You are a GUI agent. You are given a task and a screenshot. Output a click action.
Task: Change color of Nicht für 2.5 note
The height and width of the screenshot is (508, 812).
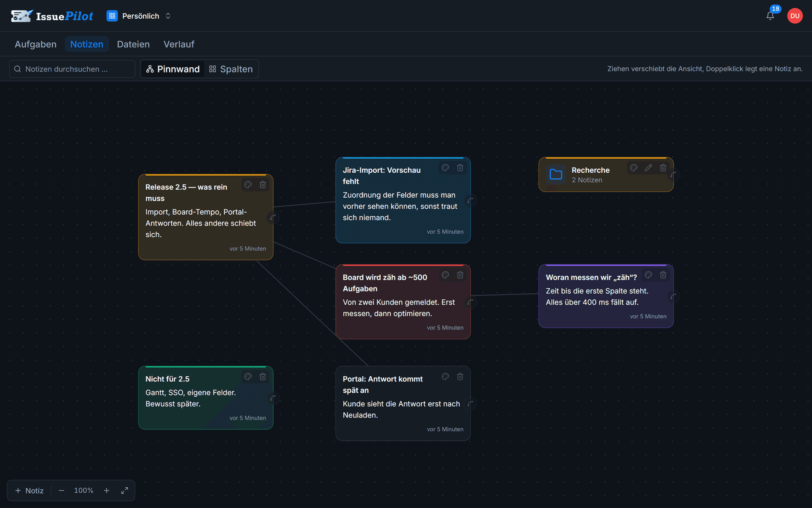(248, 376)
